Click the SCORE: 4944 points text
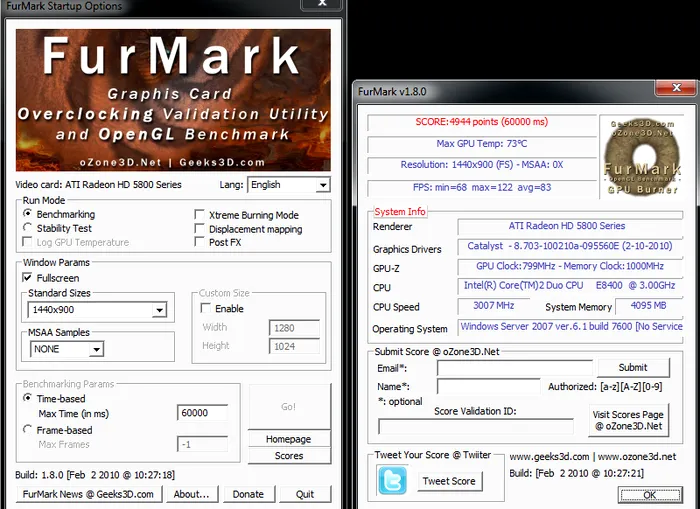The height and width of the screenshot is (509, 700). pos(482,122)
